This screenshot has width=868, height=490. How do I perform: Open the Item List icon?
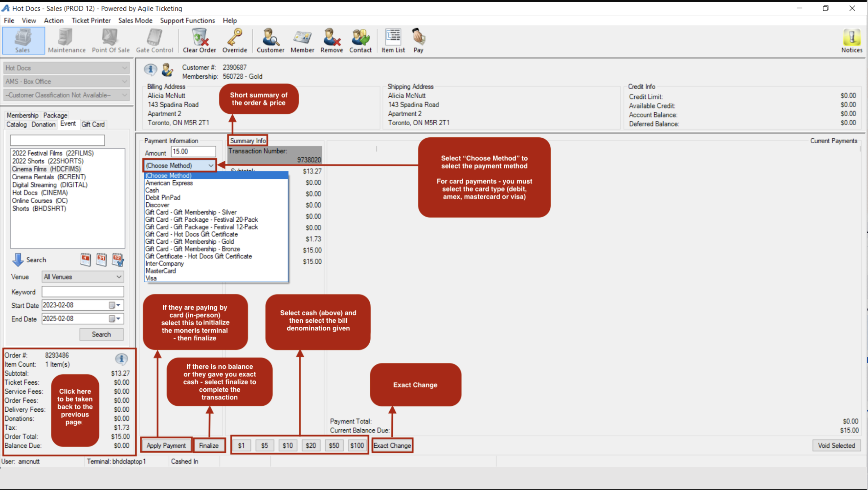393,40
